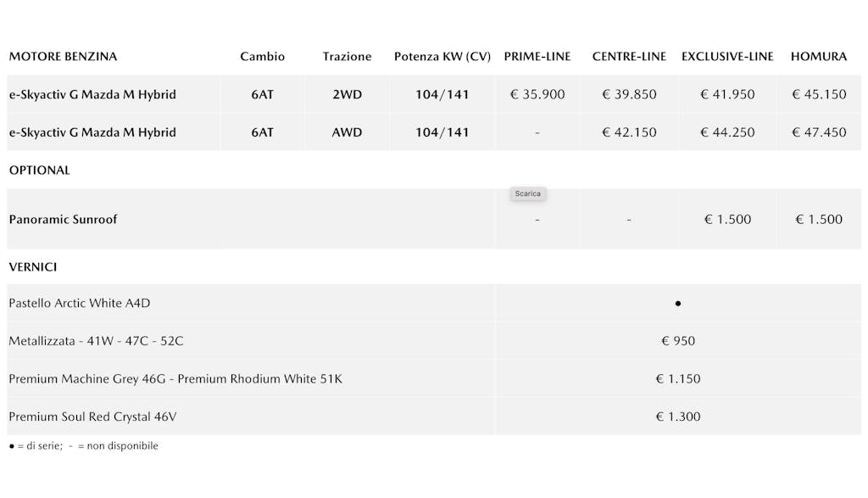Screen dimensions: 868x498
Task: Click the EXCLUSIVE-LINE column header
Action: point(727,57)
